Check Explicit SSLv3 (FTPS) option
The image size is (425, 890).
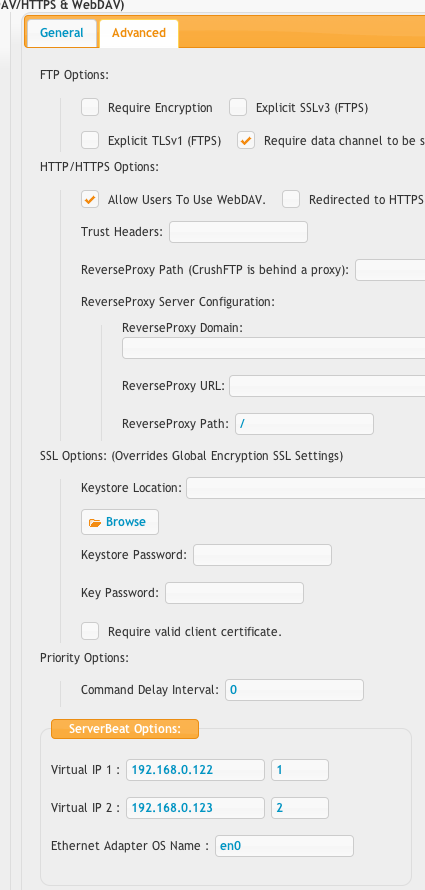[x=238, y=107]
